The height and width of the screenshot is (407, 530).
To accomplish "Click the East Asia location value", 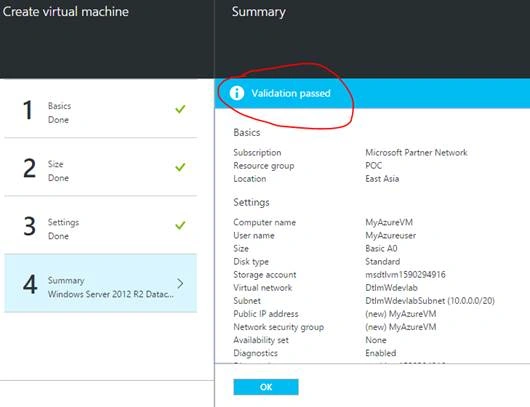I will tap(382, 178).
